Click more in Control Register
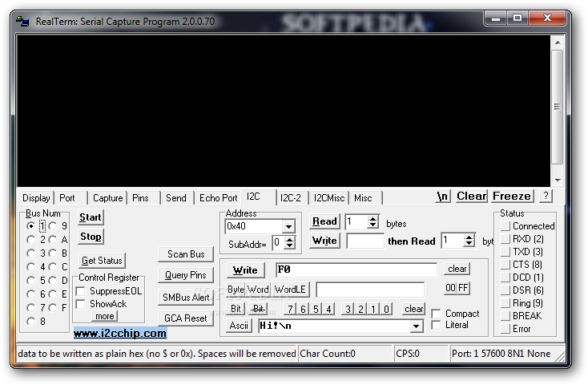The image size is (588, 385). pyautogui.click(x=105, y=316)
